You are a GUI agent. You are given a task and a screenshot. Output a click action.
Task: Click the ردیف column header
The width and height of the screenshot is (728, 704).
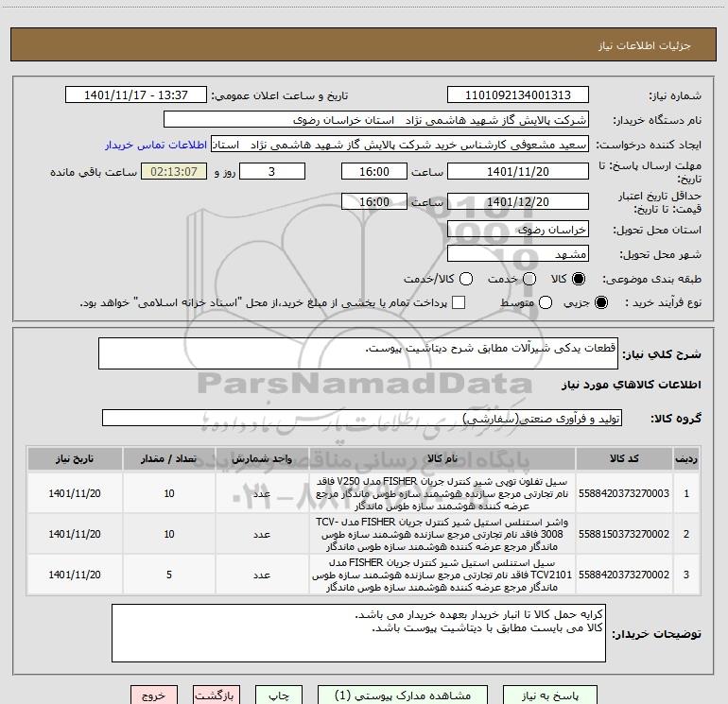pyautogui.click(x=686, y=458)
